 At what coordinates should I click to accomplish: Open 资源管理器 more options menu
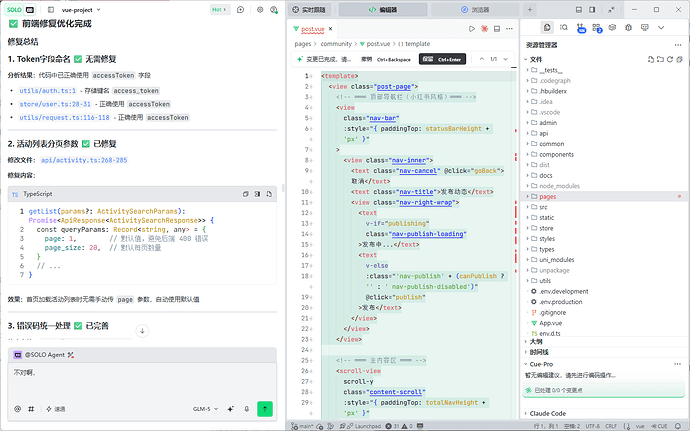coord(678,44)
